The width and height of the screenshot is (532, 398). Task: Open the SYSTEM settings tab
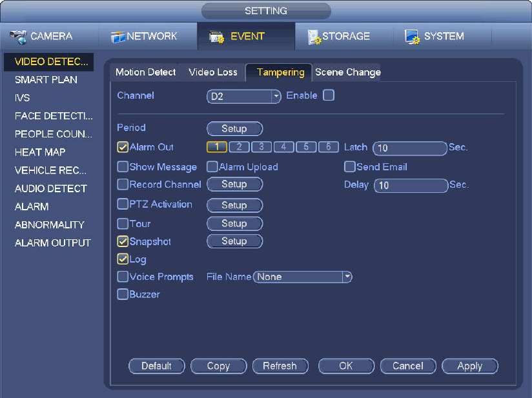(442, 36)
